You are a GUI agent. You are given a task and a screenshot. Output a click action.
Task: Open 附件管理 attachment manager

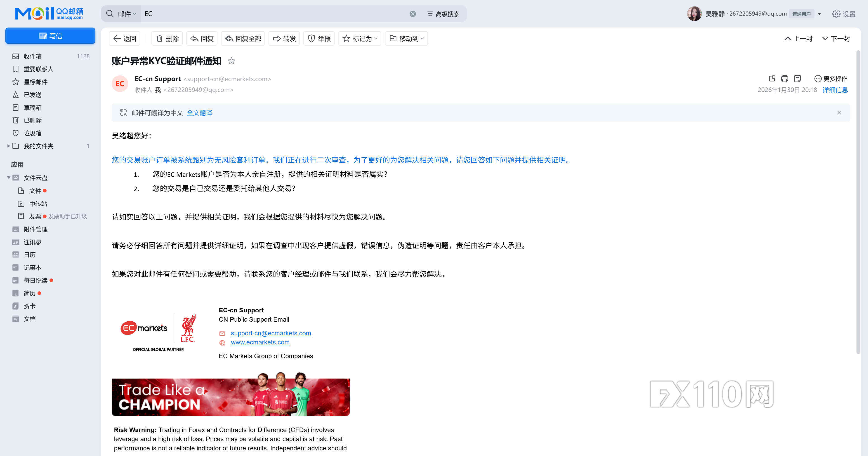51,229
